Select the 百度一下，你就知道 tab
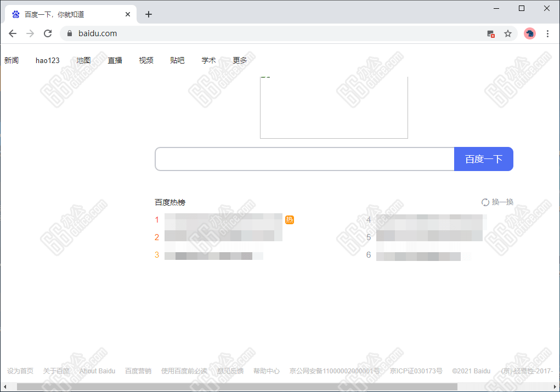This screenshot has width=560, height=392. pyautogui.click(x=71, y=14)
